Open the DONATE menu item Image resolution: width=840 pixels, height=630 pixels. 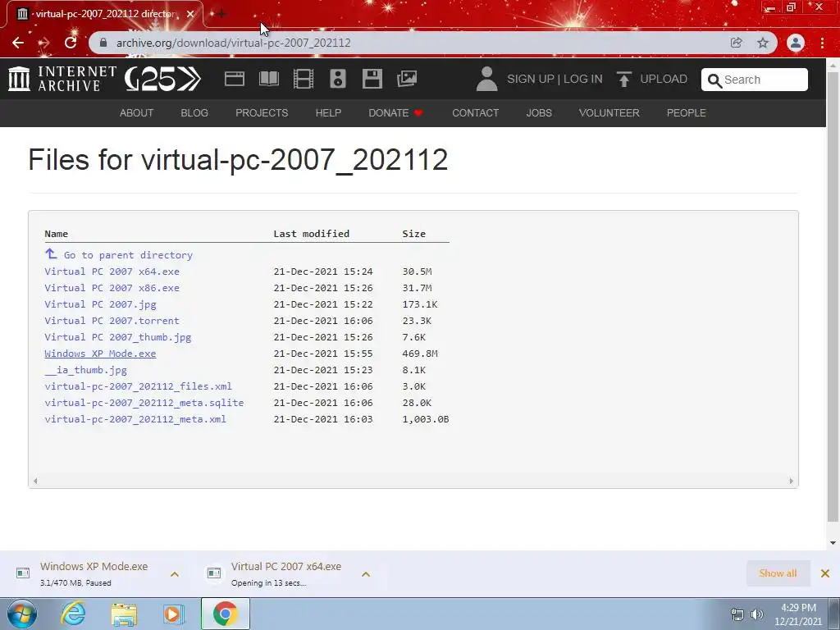396,113
